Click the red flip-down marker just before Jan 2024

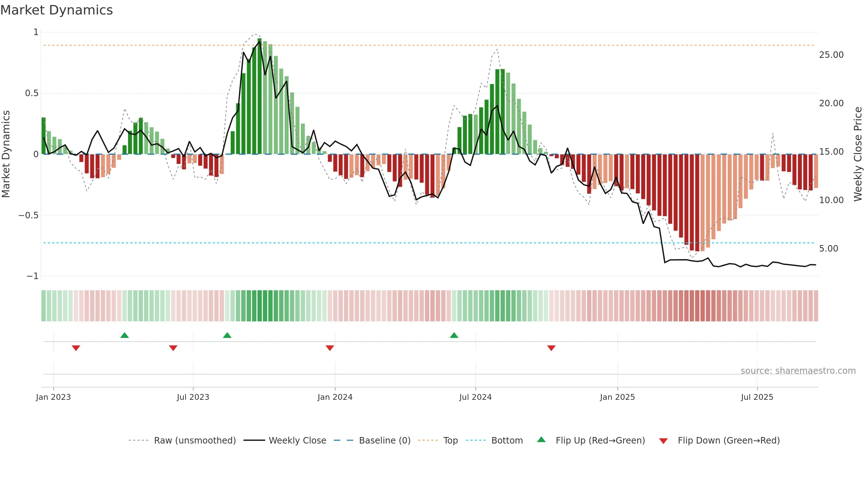click(330, 348)
